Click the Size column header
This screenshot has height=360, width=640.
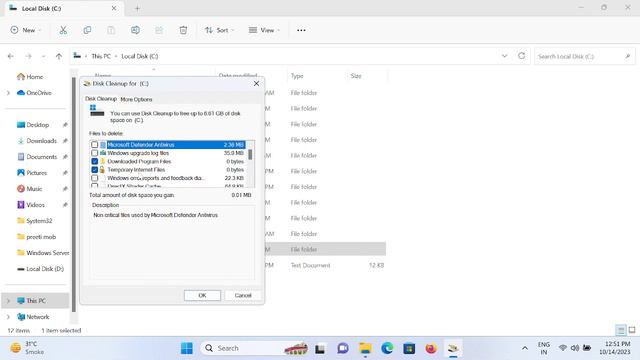[x=356, y=76]
